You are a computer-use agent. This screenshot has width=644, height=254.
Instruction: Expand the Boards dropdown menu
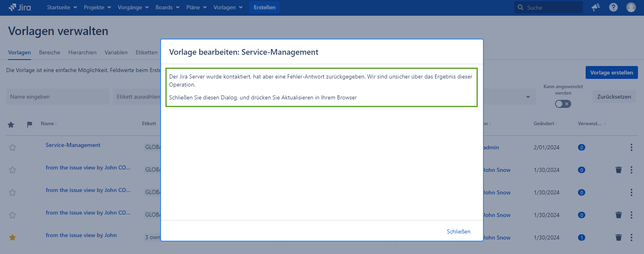click(x=167, y=7)
